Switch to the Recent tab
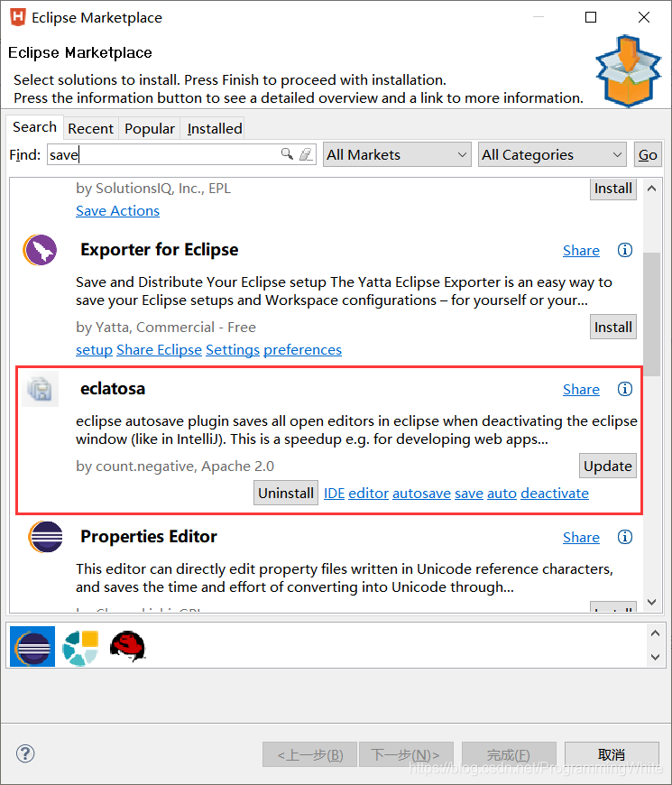 click(x=90, y=129)
